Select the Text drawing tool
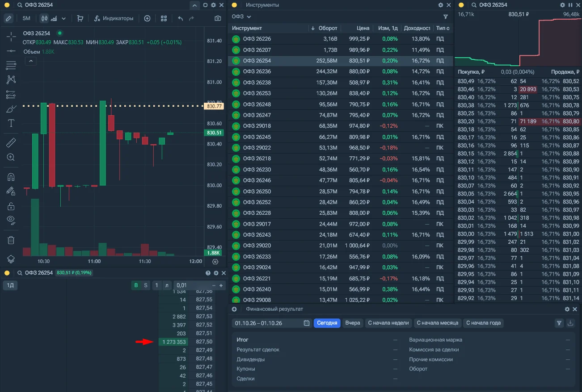 pyautogui.click(x=11, y=123)
